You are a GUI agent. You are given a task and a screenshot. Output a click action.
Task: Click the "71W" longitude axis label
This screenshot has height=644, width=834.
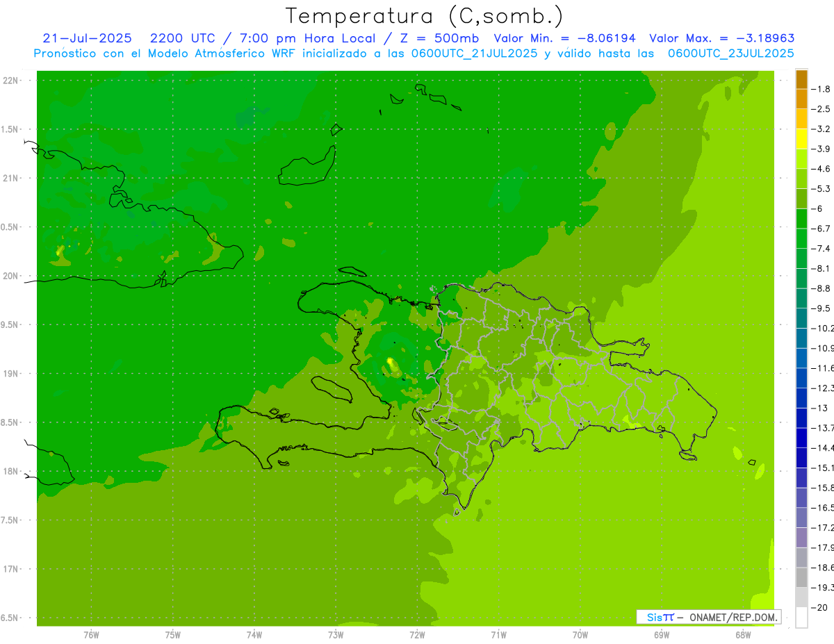[x=498, y=635]
